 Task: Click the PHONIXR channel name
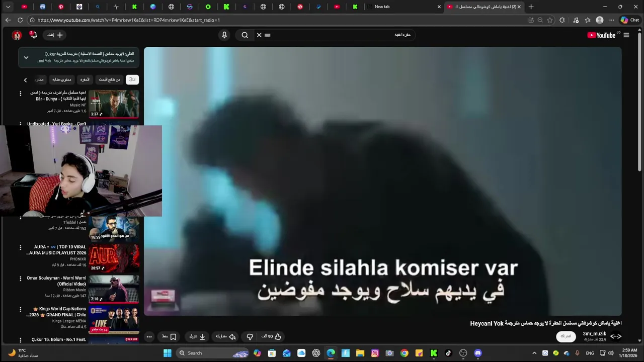pyautogui.click(x=77, y=259)
